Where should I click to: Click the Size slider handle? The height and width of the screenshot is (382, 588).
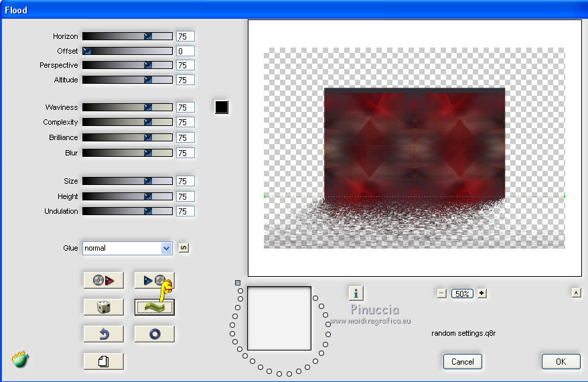pos(148,181)
